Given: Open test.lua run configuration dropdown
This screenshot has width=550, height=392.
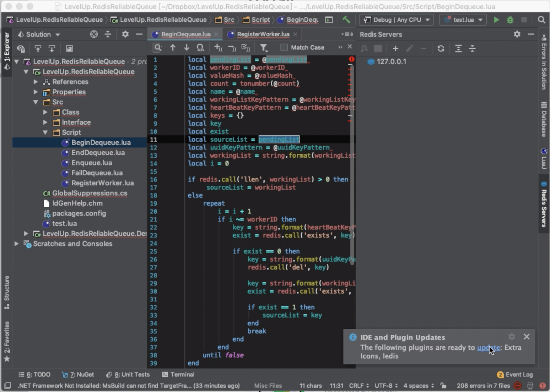Looking at the screenshot, I should click(463, 20).
